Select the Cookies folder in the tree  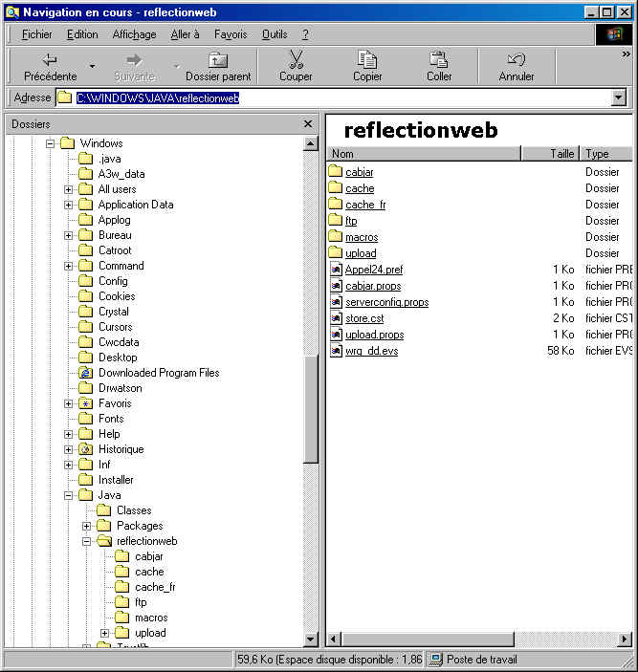tap(117, 296)
